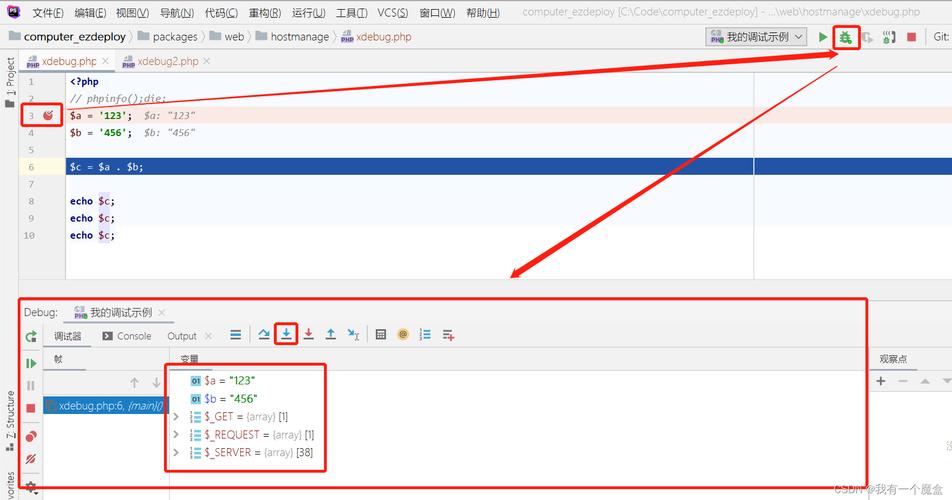Open the Z: Structure side tool window
This screenshot has width=952, height=500.
click(x=10, y=420)
